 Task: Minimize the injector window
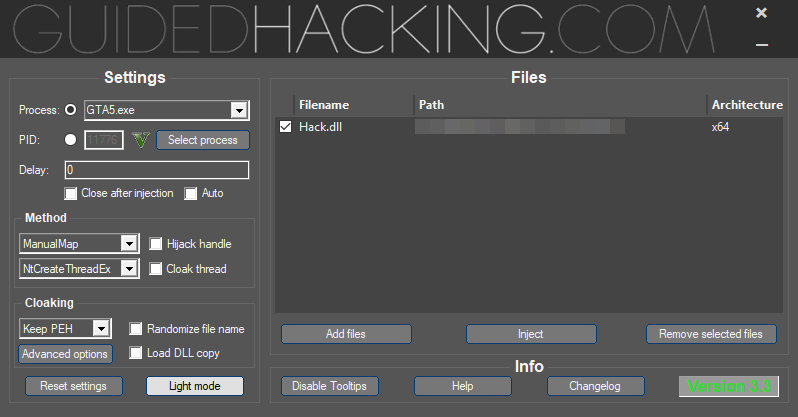pyautogui.click(x=761, y=45)
